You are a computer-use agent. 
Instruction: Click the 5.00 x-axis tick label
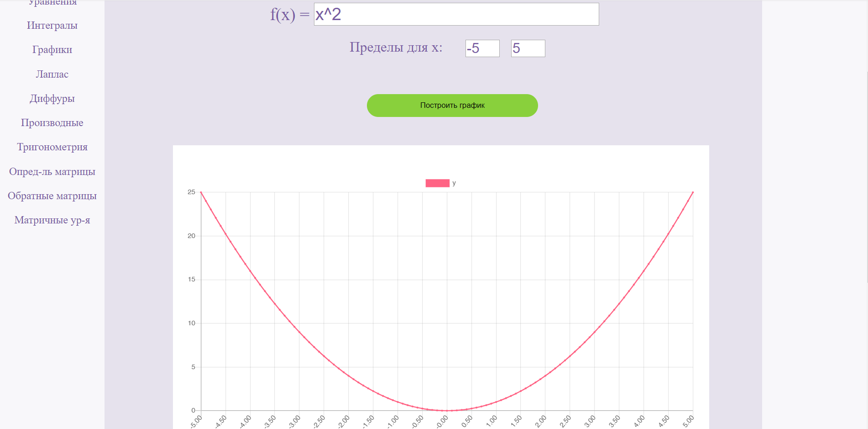pyautogui.click(x=688, y=421)
